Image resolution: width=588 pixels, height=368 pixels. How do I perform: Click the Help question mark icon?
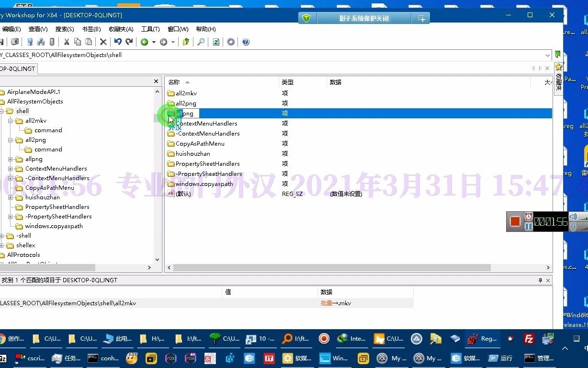[245, 42]
